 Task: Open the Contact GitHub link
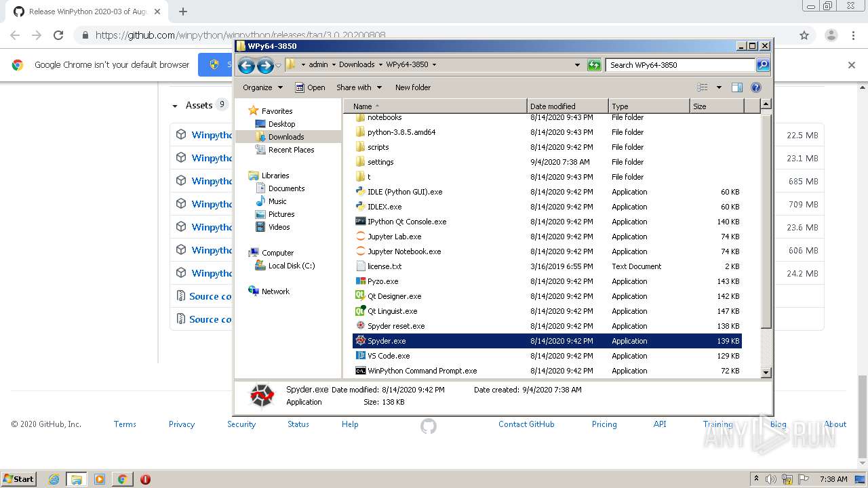pos(526,424)
